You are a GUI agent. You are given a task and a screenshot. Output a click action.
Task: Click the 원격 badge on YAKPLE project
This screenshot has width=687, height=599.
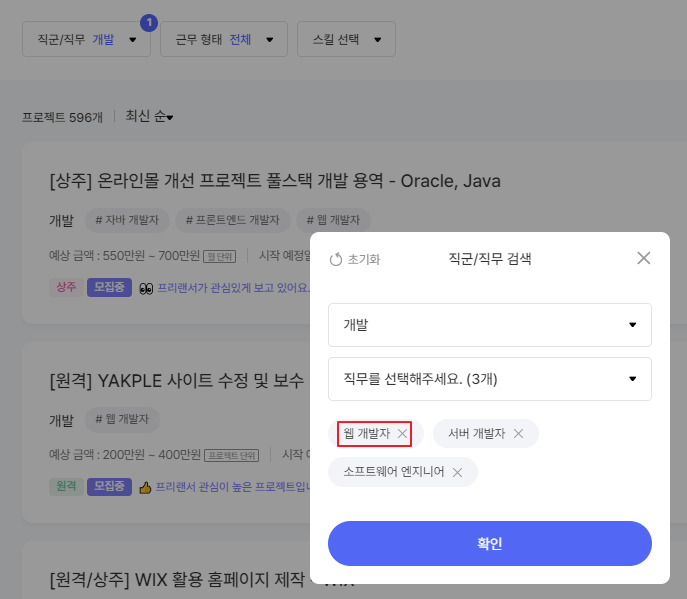coord(65,487)
